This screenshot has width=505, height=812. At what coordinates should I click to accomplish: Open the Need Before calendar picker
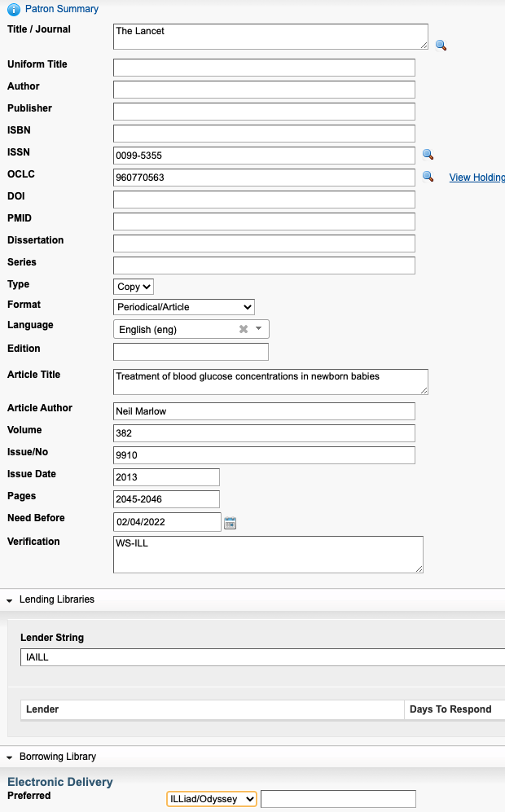(x=230, y=523)
